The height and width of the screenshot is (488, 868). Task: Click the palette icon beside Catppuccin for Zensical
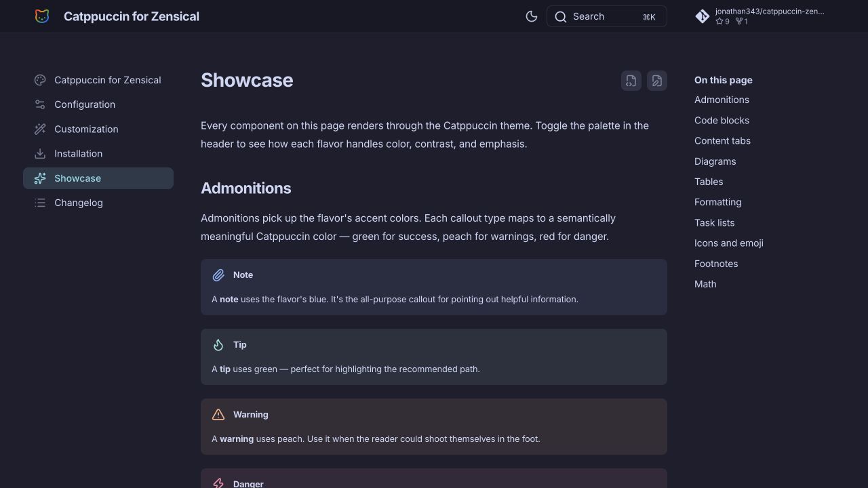tap(40, 80)
